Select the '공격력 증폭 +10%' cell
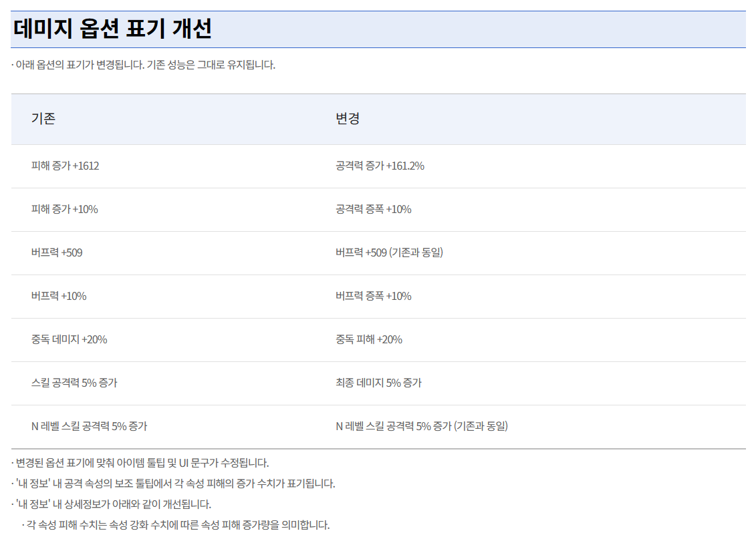Screen dimensions: 756x537 373,209
